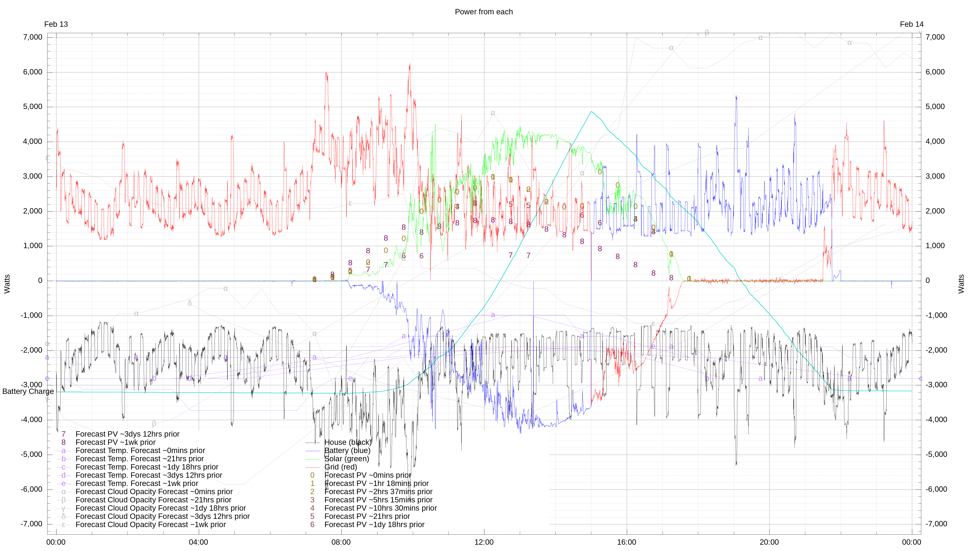Click the 'Feb 13' date label
Viewport: 980px width, 551px height.
point(56,24)
